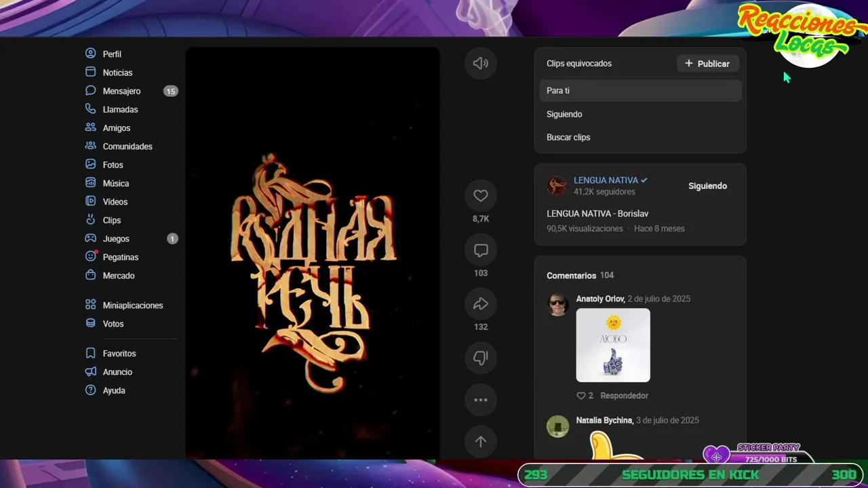Open the Fotos picture icon
The height and width of the screenshot is (488, 868).
tap(90, 164)
